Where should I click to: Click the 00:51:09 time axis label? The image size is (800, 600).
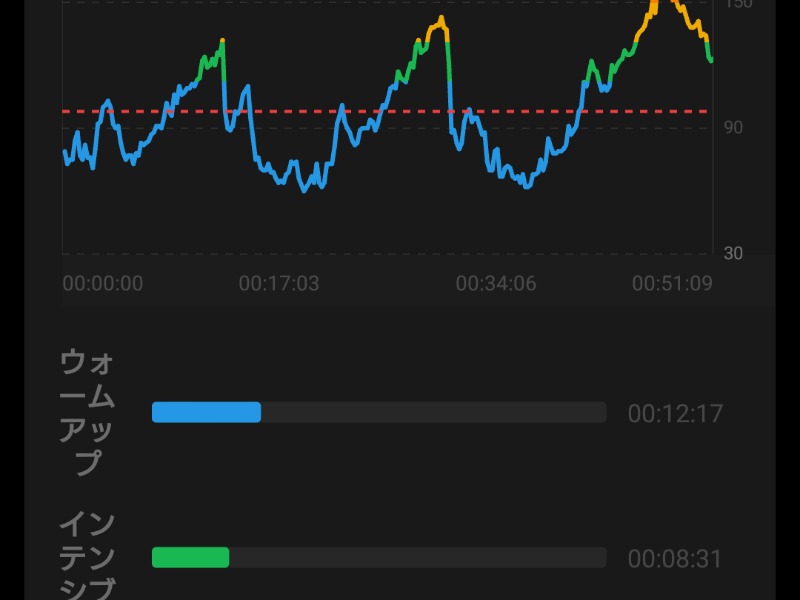(672, 284)
